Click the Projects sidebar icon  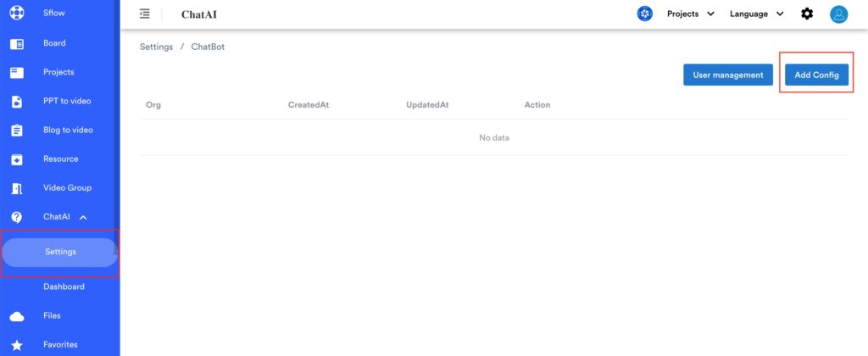[x=17, y=73]
